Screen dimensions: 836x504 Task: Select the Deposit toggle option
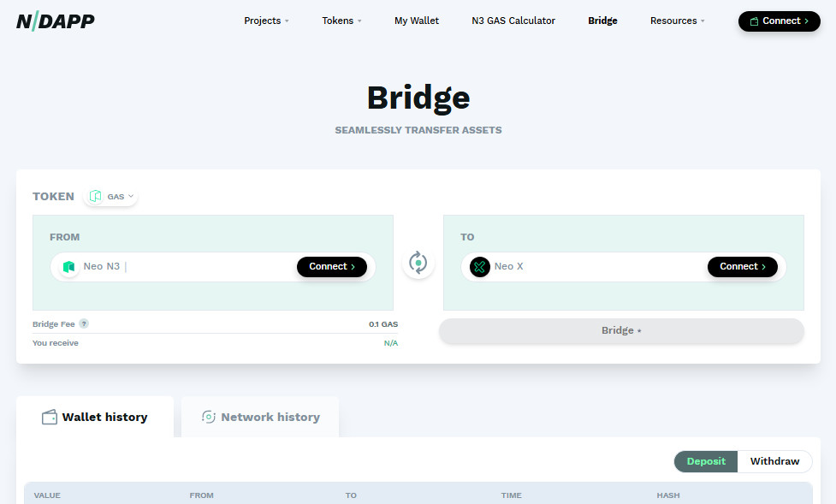point(706,461)
